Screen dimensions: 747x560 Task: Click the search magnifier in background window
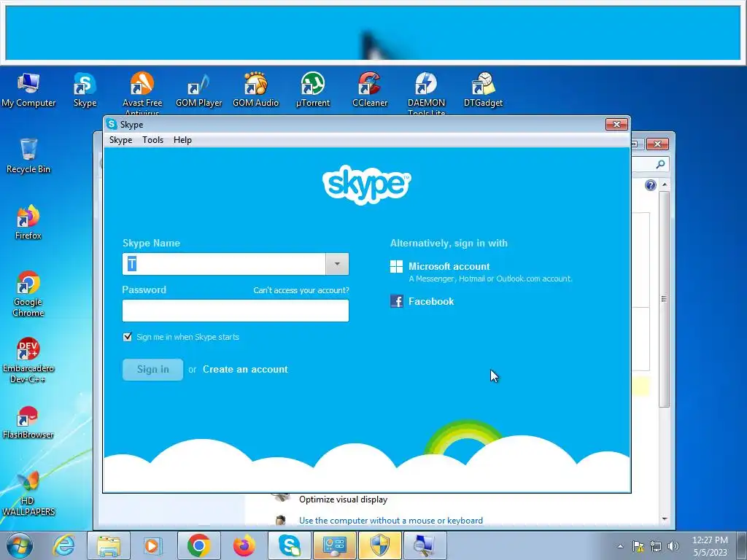pos(660,164)
